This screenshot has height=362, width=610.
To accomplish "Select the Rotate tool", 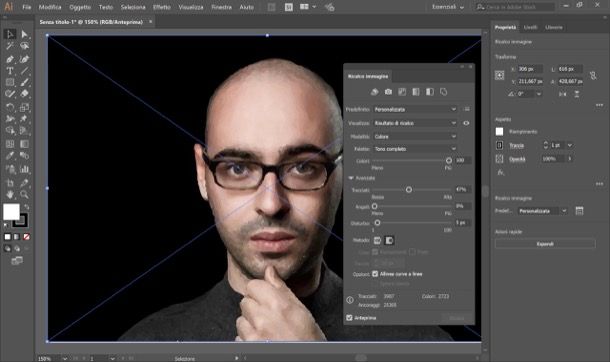I will point(10,107).
